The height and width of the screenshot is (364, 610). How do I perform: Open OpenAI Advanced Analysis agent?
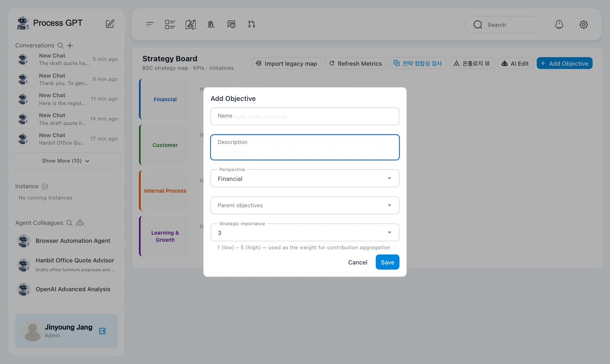click(66, 289)
